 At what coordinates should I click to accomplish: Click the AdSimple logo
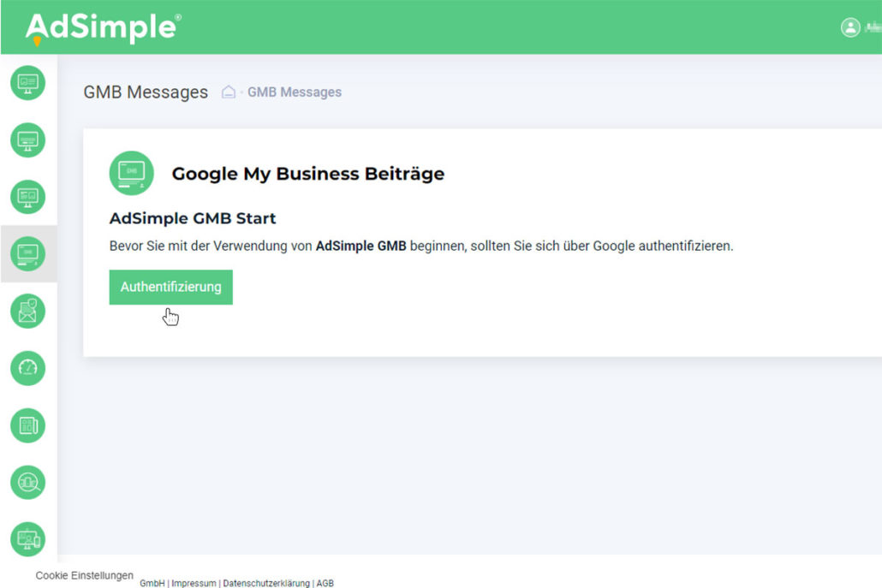pyautogui.click(x=103, y=27)
